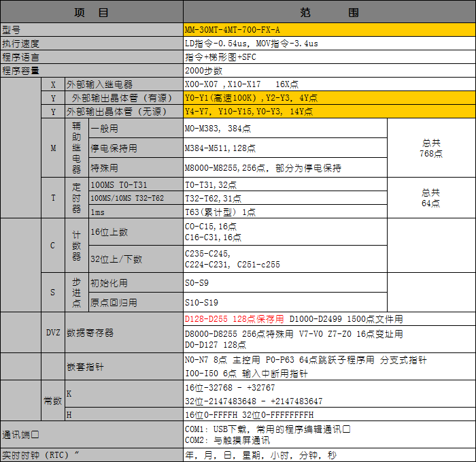Screen dimensions: 476x462
Task: Click the M0-M383, 384点 cell
Action: point(285,128)
